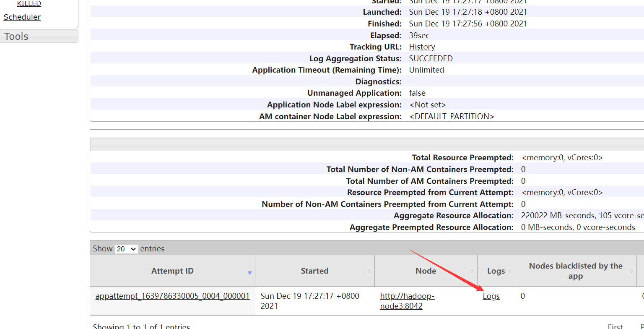Image resolution: width=644 pixels, height=329 pixels.
Task: Click the blacklisted nodes count 0 cell
Action: (576, 301)
